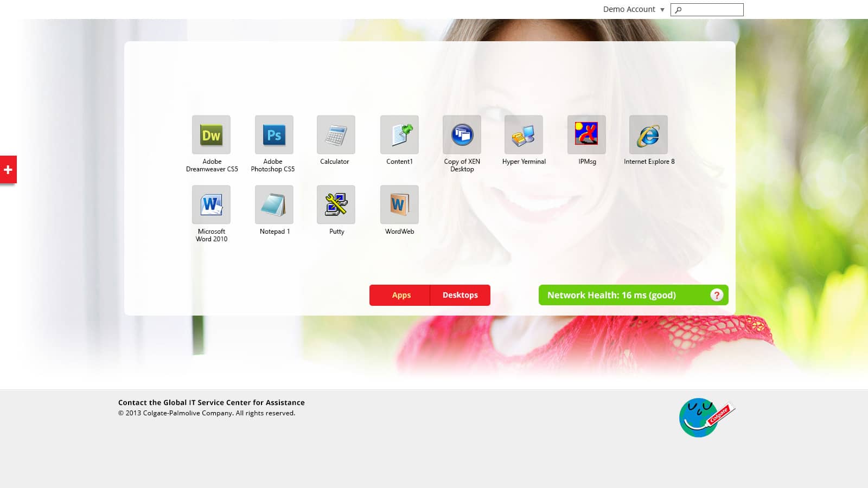This screenshot has height=488, width=868.
Task: Open Adobe Photoshop CS5 icon
Action: point(274,134)
